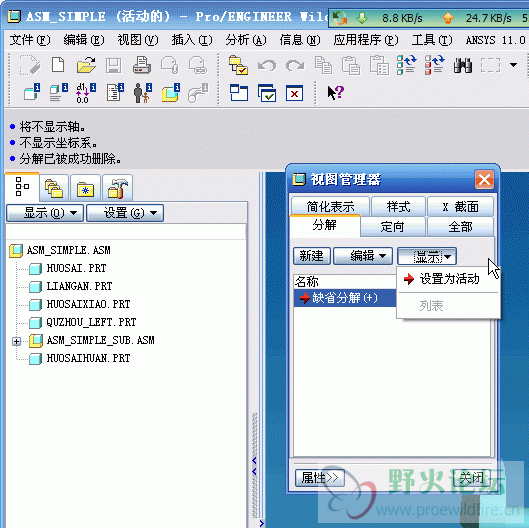
Task: Redo the last action
Action: (x=295, y=65)
